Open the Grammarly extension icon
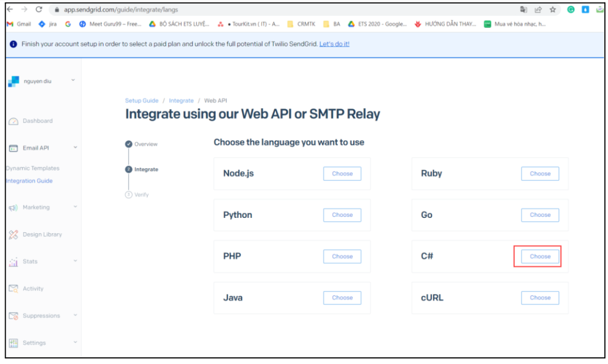Viewport: 608px width, 364px height. [571, 10]
